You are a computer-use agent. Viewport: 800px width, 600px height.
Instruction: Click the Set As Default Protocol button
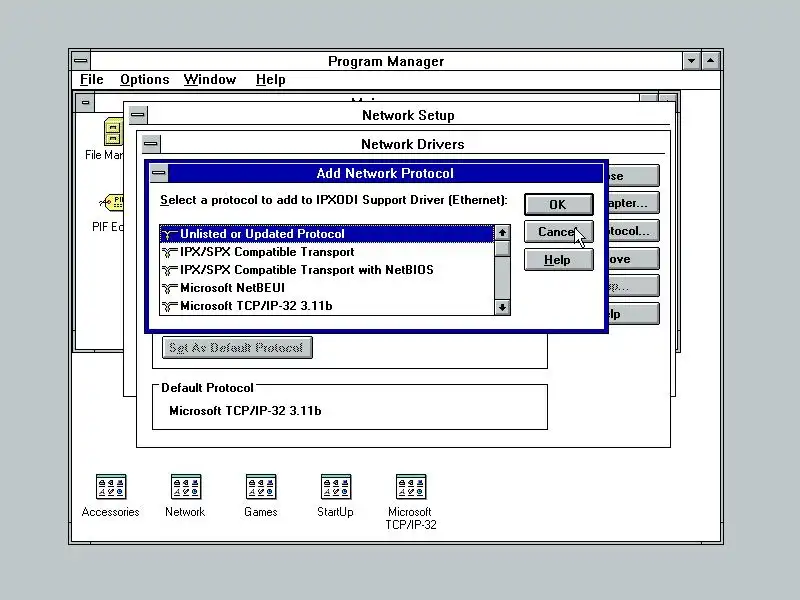(237, 347)
